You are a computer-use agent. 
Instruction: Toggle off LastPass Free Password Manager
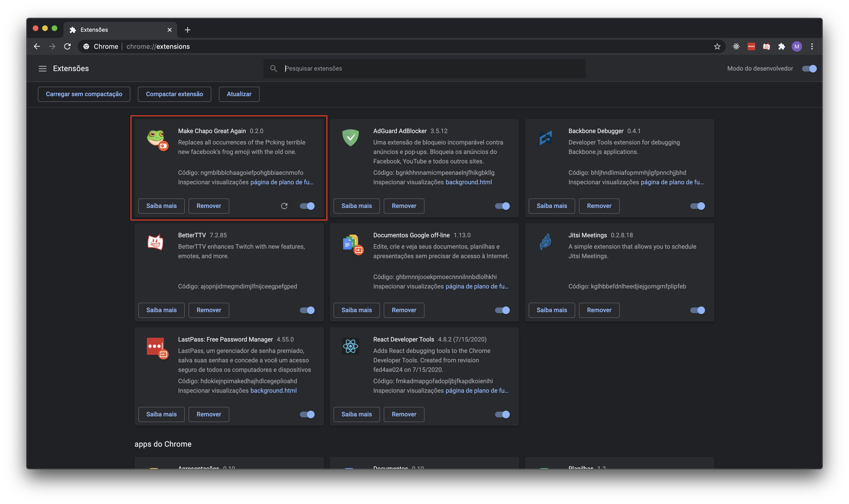(307, 414)
